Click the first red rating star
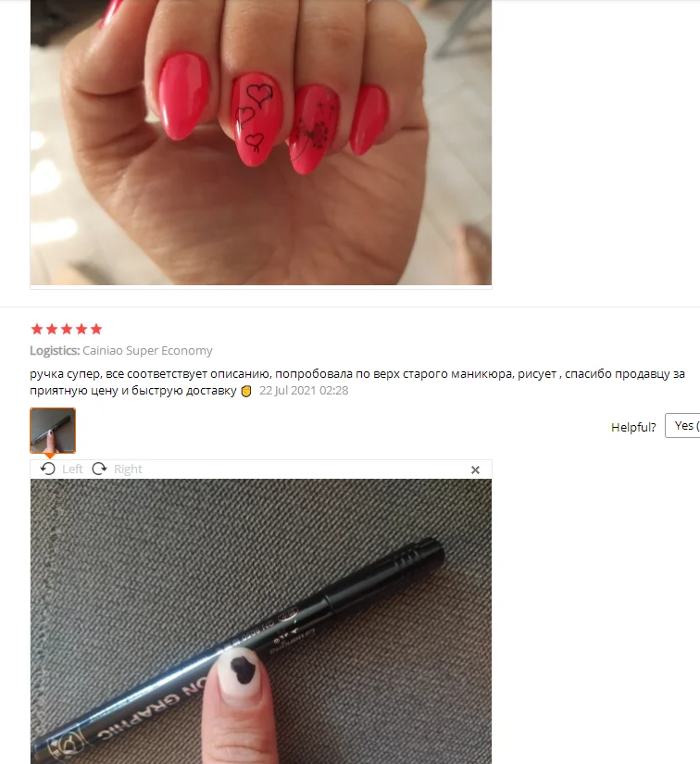700x764 pixels. tap(36, 329)
